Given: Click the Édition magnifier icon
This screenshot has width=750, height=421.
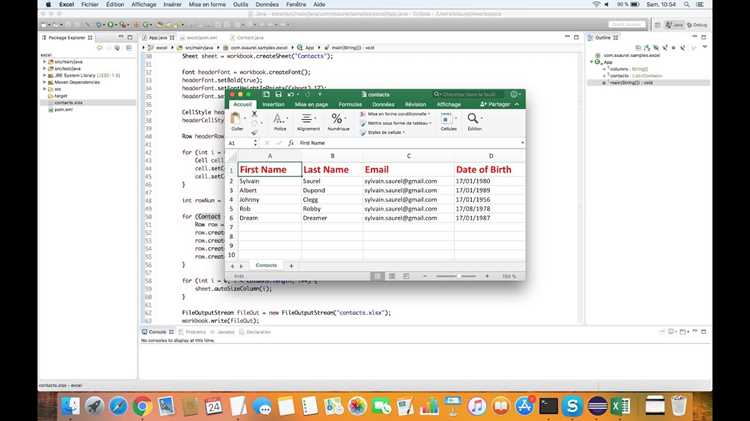Looking at the screenshot, I should click(473, 118).
